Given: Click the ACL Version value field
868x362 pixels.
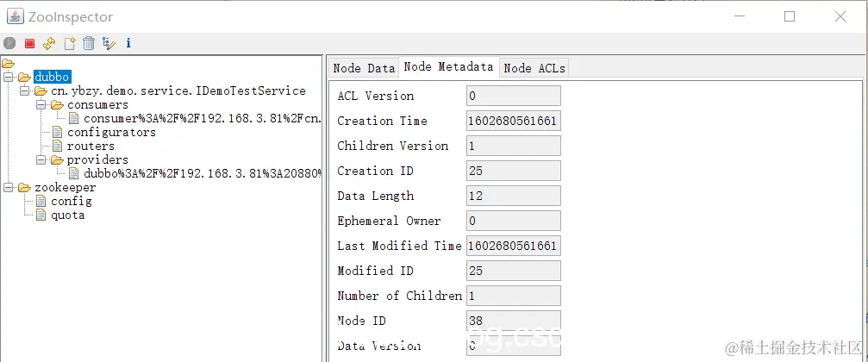Looking at the screenshot, I should click(x=513, y=96).
